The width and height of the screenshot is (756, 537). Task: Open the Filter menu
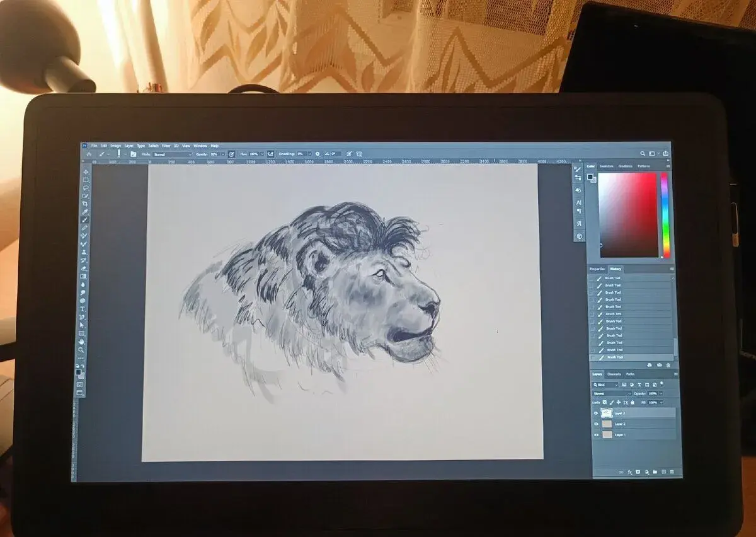[x=166, y=146]
